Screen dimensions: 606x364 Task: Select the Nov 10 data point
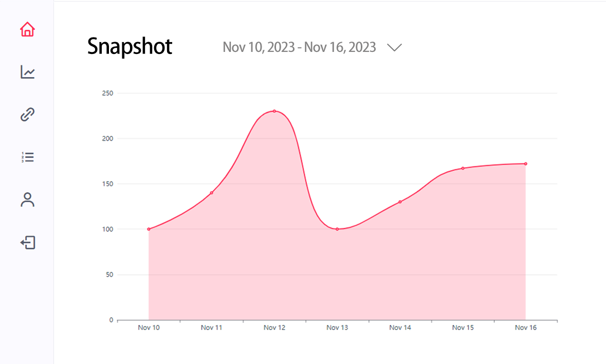pyautogui.click(x=149, y=229)
